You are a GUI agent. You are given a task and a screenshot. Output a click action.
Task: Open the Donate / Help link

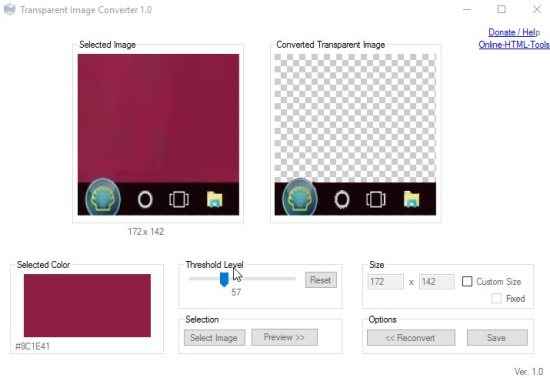pos(514,32)
